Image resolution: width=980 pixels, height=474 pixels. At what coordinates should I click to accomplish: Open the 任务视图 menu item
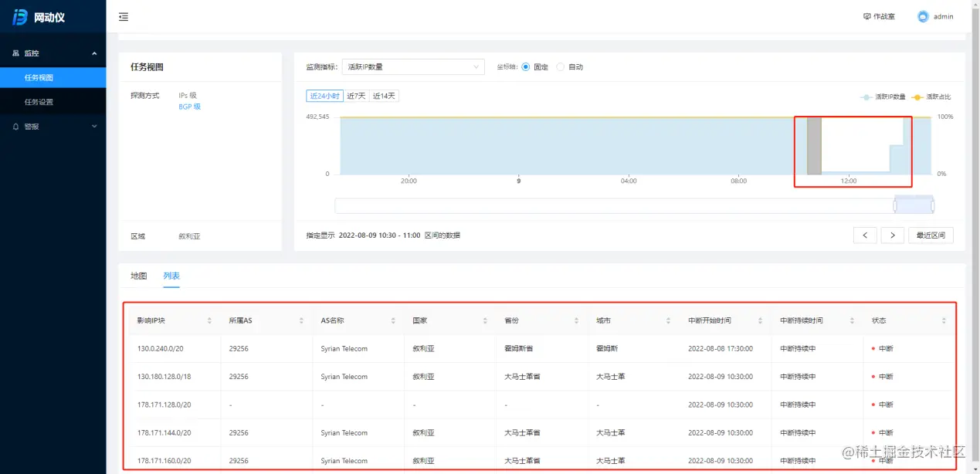pyautogui.click(x=53, y=78)
